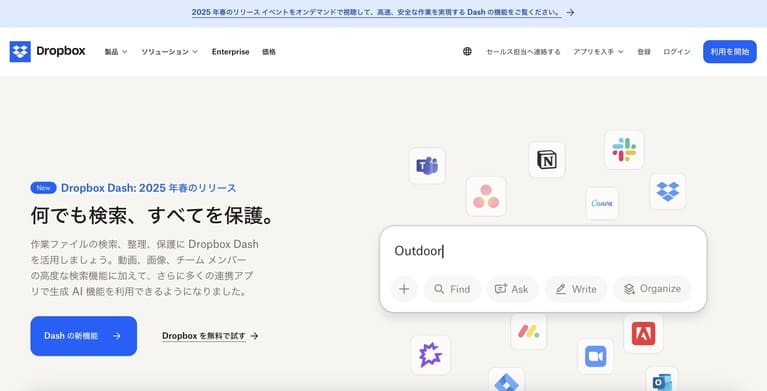The image size is (767, 391).
Task: Click the arrow at banner end
Action: pos(570,12)
